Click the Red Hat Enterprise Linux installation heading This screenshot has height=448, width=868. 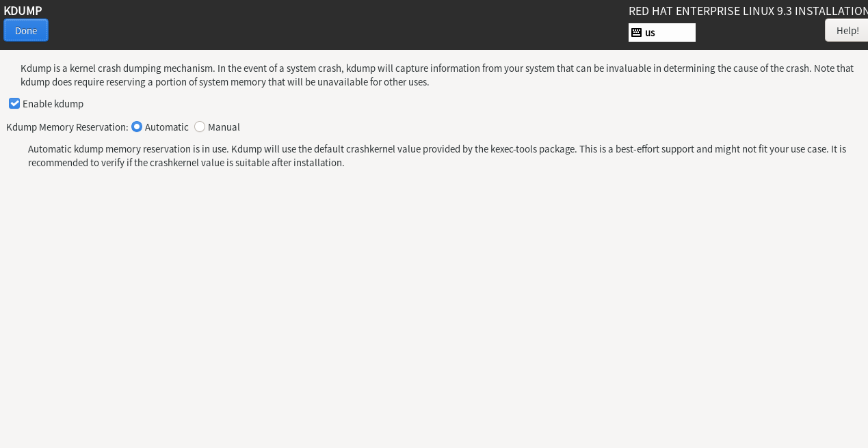[x=748, y=11]
